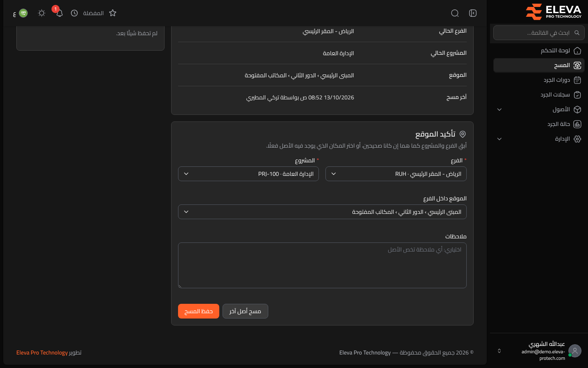Click the home icon for لوحة التحكم

tap(577, 51)
